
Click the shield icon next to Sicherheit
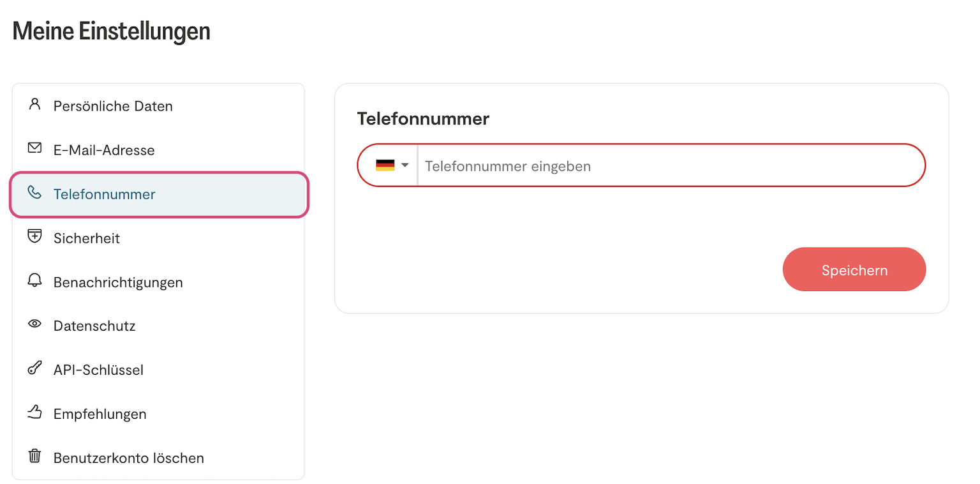[x=34, y=236]
